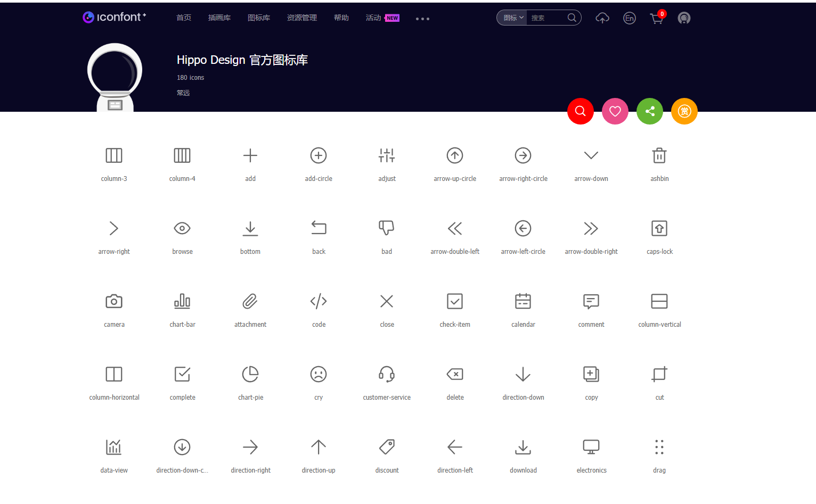Choose the complete checkmark icon
This screenshot has width=816, height=504.
coord(182,374)
